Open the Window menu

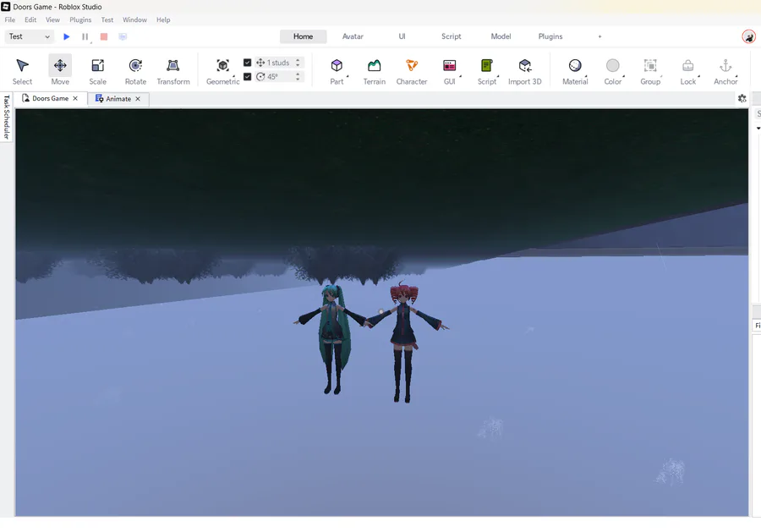point(134,20)
